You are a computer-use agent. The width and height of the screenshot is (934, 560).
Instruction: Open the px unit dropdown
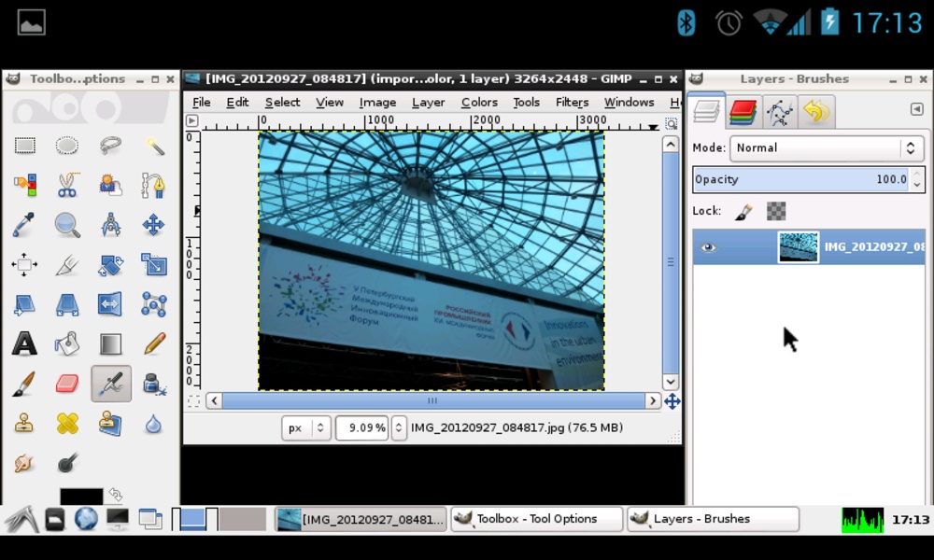coord(306,427)
